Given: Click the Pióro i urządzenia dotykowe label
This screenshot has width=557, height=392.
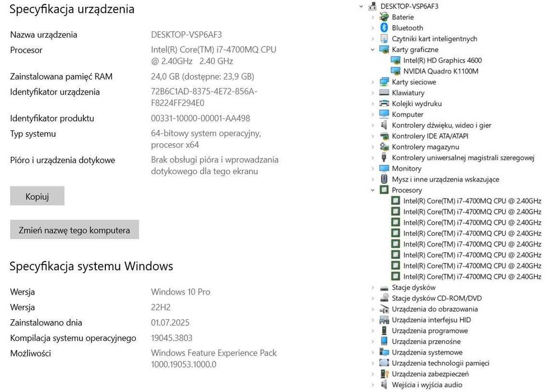Looking at the screenshot, I should click(x=63, y=160).
